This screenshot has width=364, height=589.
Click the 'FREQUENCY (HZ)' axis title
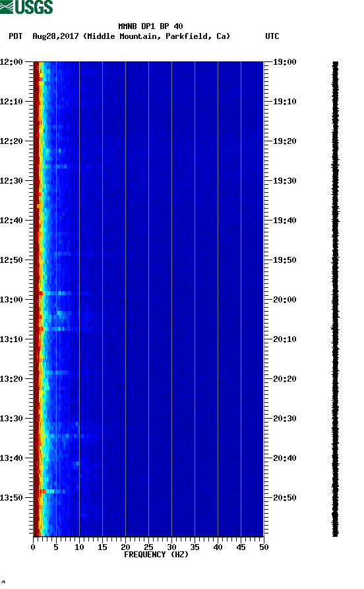156,555
